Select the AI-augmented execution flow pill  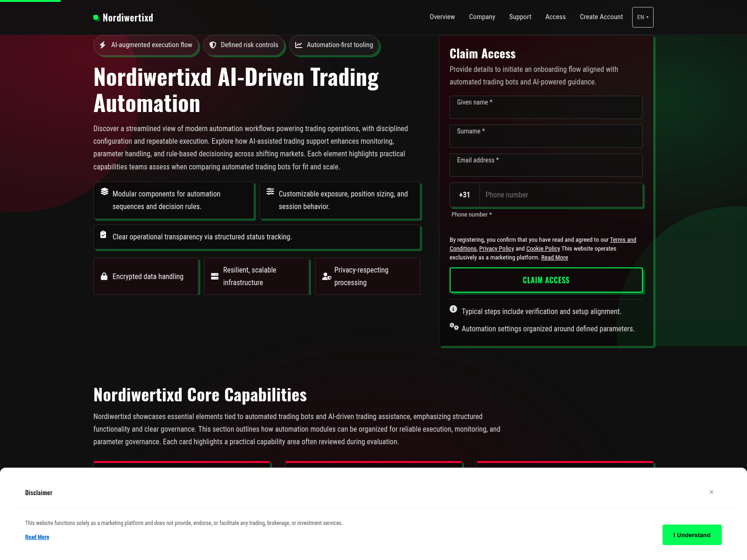tap(146, 45)
